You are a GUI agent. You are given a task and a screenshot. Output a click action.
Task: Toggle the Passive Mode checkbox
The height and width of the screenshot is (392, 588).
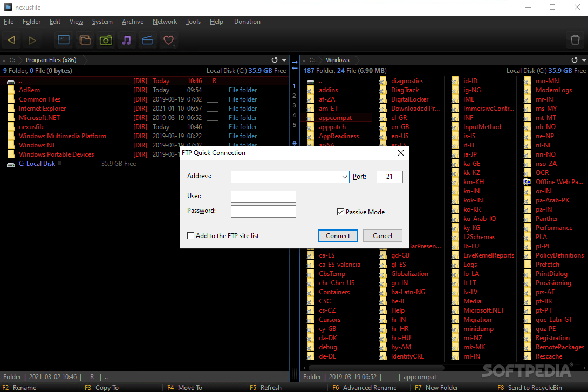[x=340, y=212]
